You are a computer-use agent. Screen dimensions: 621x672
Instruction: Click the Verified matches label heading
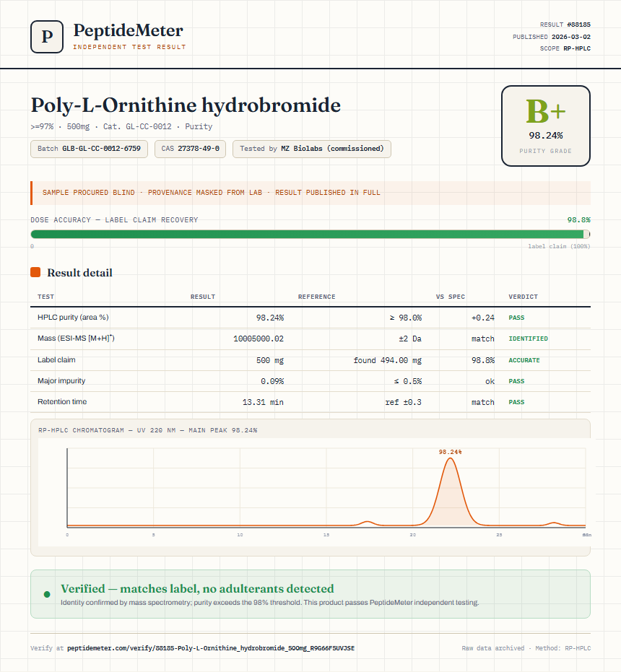(197, 589)
